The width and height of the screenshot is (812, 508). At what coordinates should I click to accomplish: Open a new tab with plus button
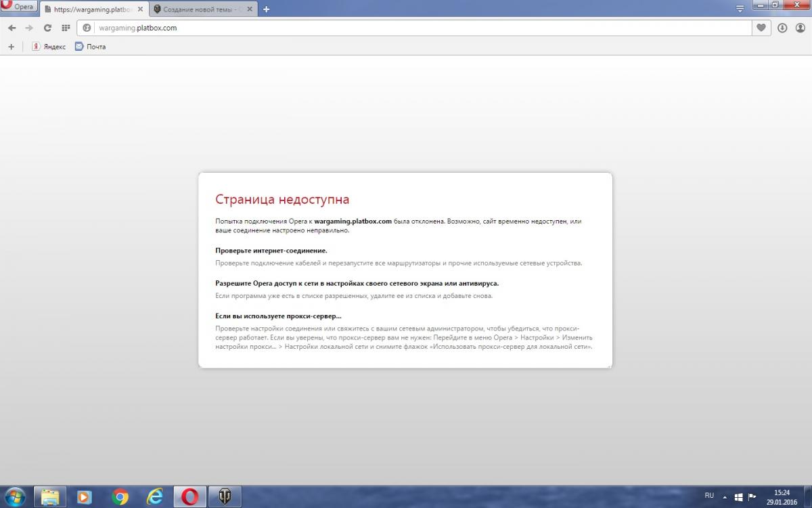click(x=266, y=9)
